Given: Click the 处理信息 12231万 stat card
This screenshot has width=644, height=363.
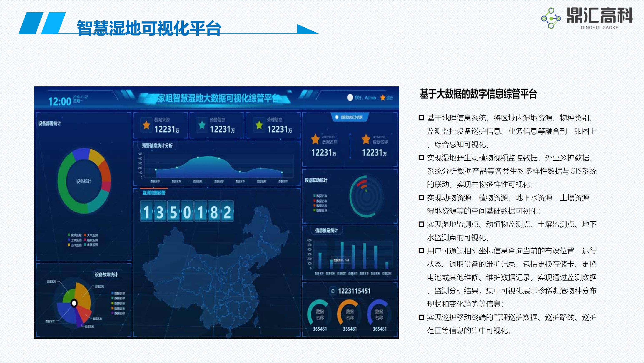Looking at the screenshot, I should click(x=273, y=125).
